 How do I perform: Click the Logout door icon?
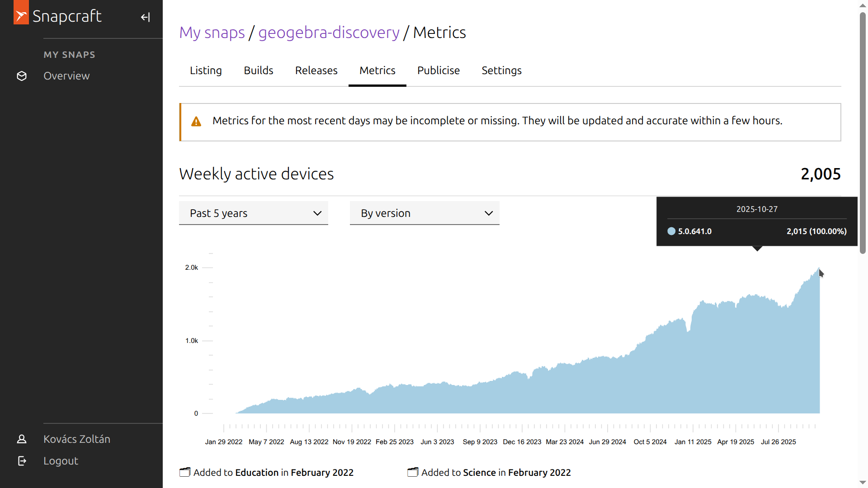[x=22, y=461]
